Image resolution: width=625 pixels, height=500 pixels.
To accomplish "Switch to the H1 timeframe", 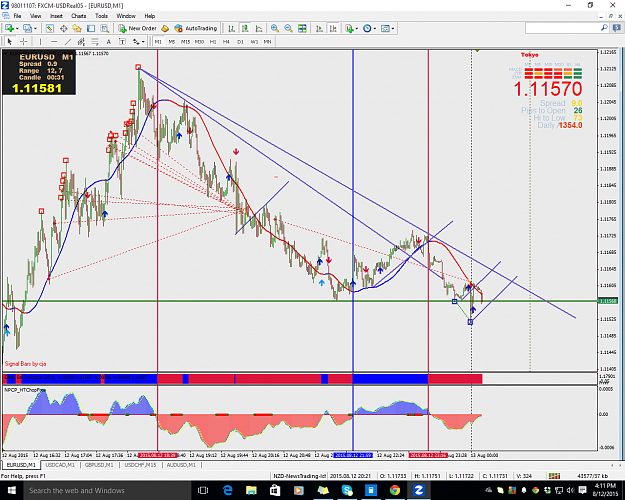I will click(x=213, y=41).
